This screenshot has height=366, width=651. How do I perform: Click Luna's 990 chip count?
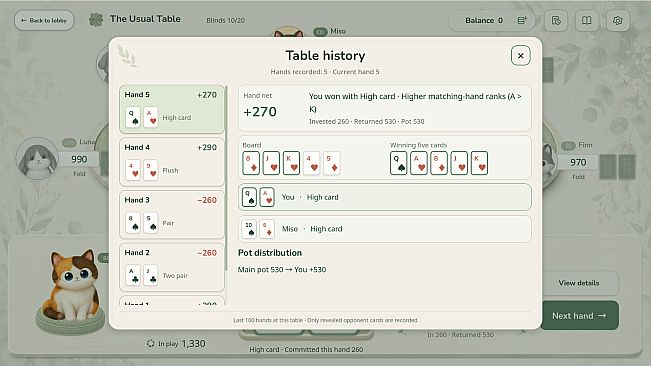point(79,159)
